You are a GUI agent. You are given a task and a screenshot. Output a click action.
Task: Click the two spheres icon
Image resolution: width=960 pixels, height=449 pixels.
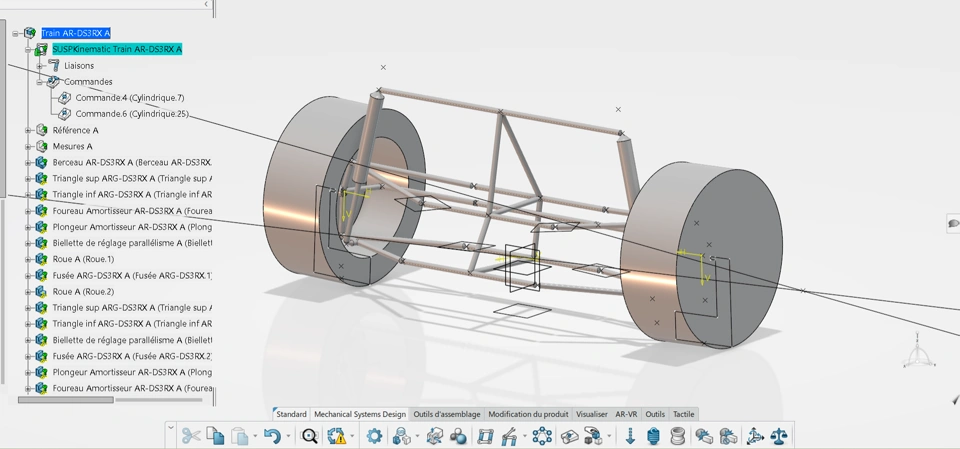458,436
